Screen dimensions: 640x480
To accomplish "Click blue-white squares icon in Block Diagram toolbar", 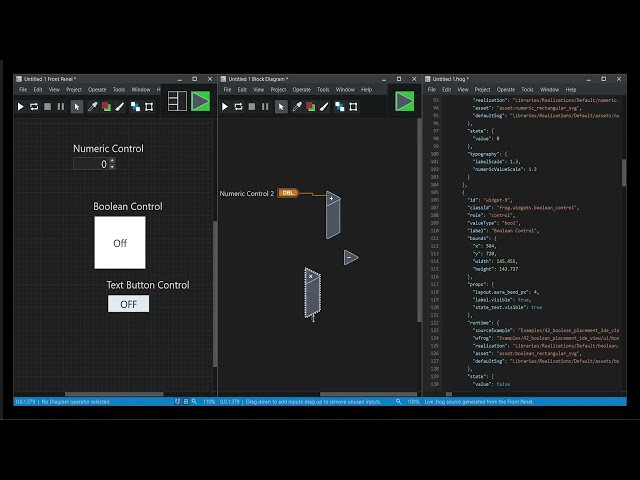I will coord(340,107).
